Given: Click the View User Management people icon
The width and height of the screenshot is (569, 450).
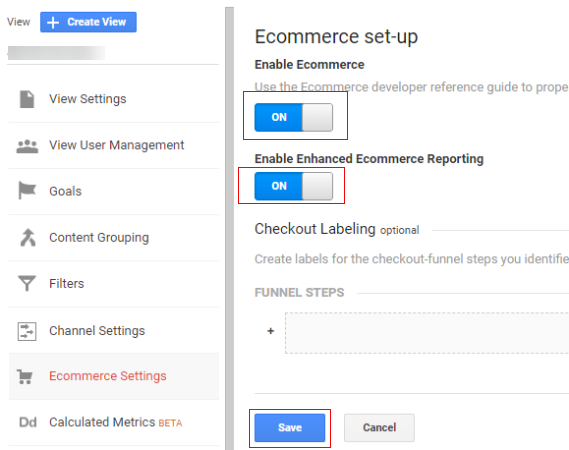Looking at the screenshot, I should click(27, 146).
